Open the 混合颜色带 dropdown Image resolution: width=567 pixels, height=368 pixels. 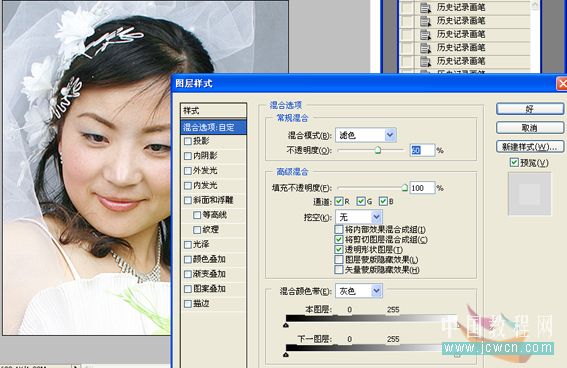[359, 291]
